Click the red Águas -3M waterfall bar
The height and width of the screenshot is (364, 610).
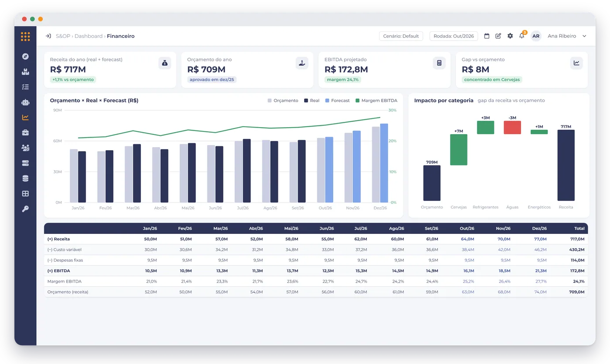512,128
